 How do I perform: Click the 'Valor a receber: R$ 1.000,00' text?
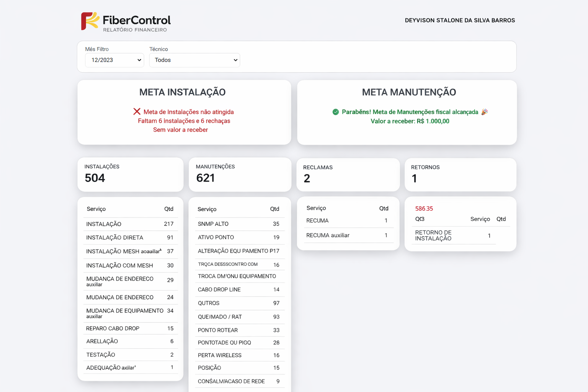pyautogui.click(x=410, y=121)
